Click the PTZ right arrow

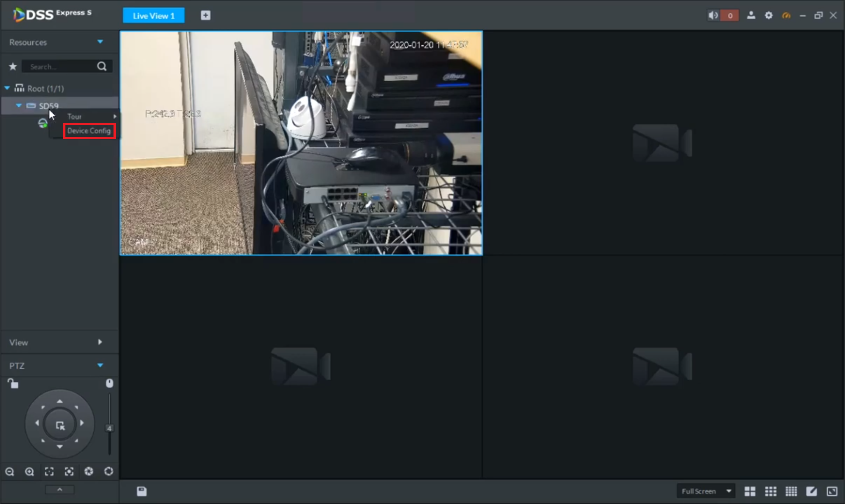click(x=82, y=423)
